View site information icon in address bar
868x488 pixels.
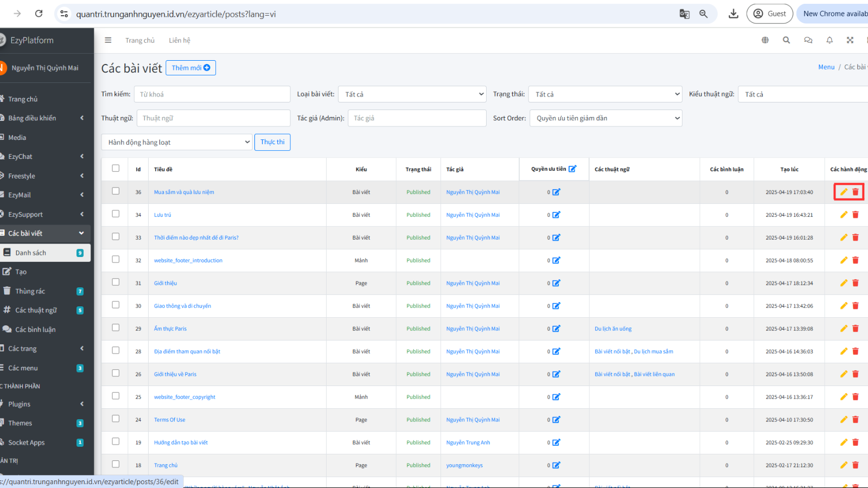64,14
